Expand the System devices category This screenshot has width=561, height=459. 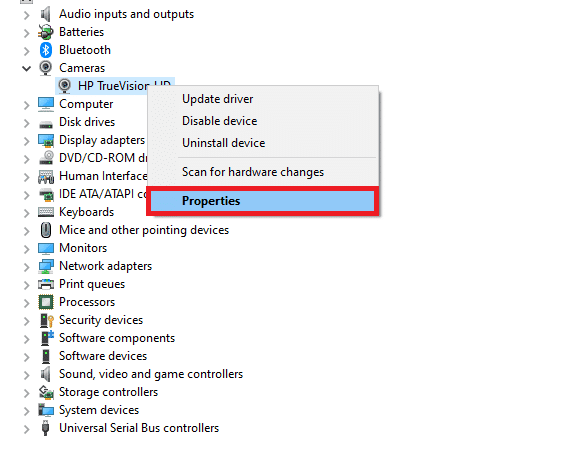(x=26, y=411)
